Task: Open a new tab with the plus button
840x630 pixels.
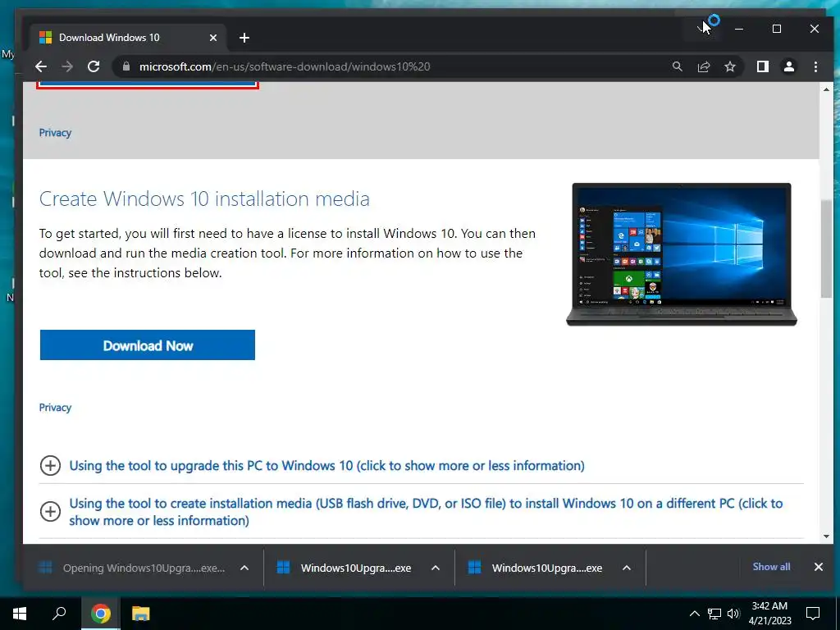Action: click(244, 38)
